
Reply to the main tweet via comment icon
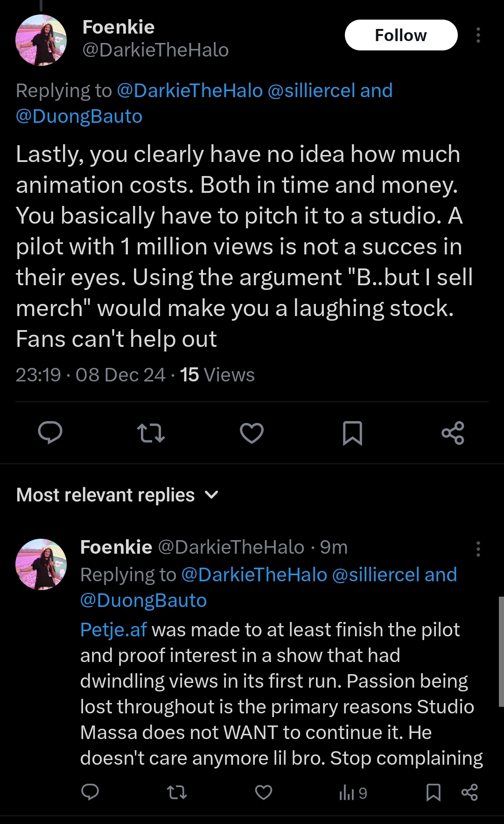tap(50, 432)
